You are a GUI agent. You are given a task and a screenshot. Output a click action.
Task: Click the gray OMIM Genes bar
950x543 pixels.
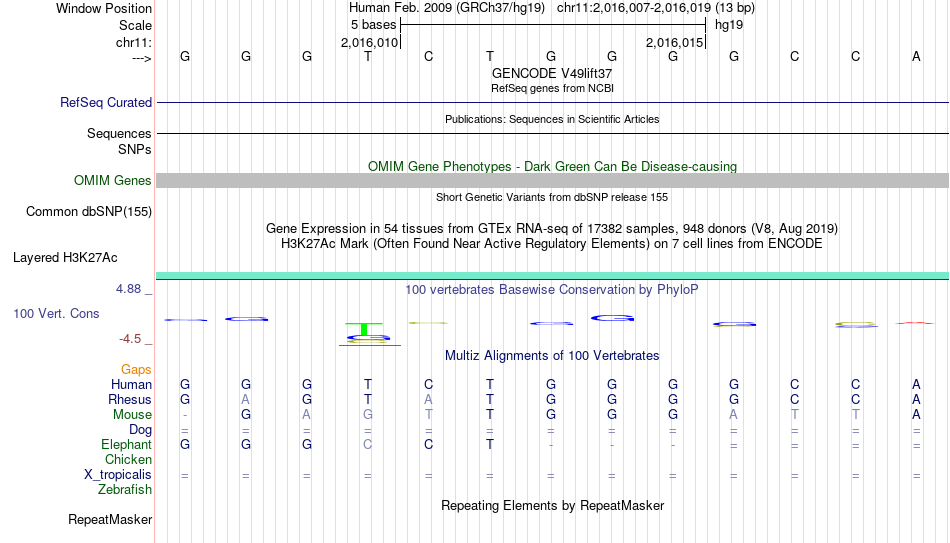point(553,181)
